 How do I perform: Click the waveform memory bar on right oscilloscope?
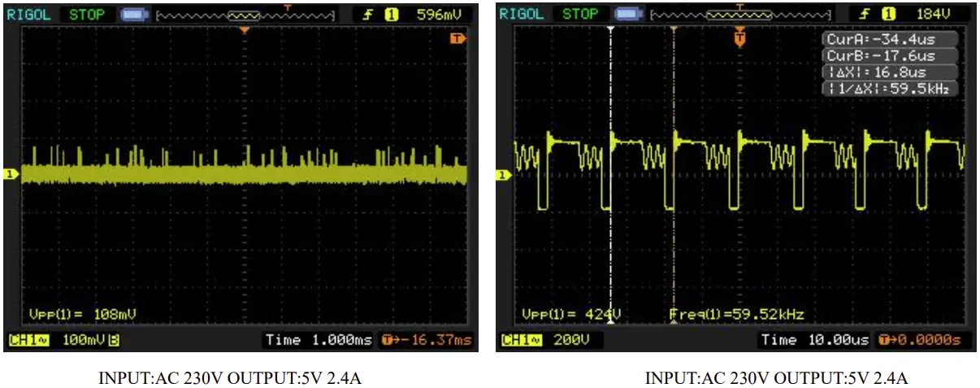click(739, 15)
